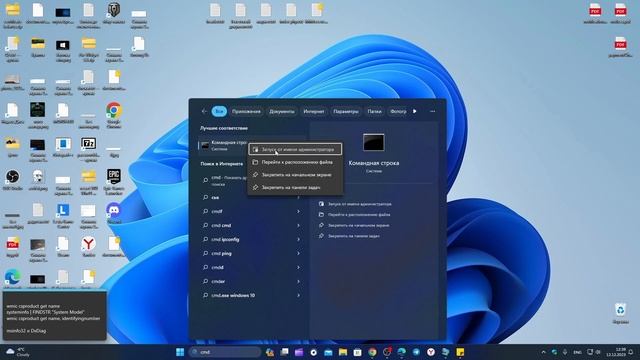Viewport: 640px width, 360px height.
Task: Show hidden system tray icons chevron
Action: [543, 352]
